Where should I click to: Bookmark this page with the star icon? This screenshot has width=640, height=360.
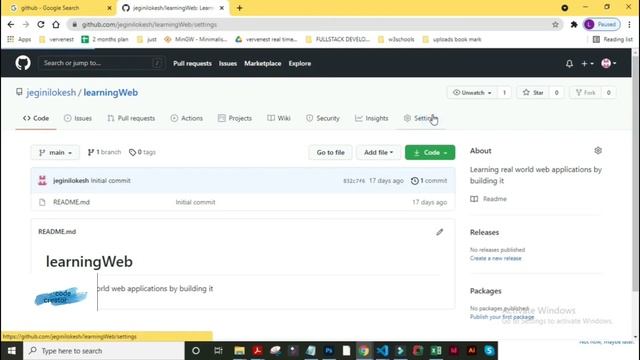[555, 24]
